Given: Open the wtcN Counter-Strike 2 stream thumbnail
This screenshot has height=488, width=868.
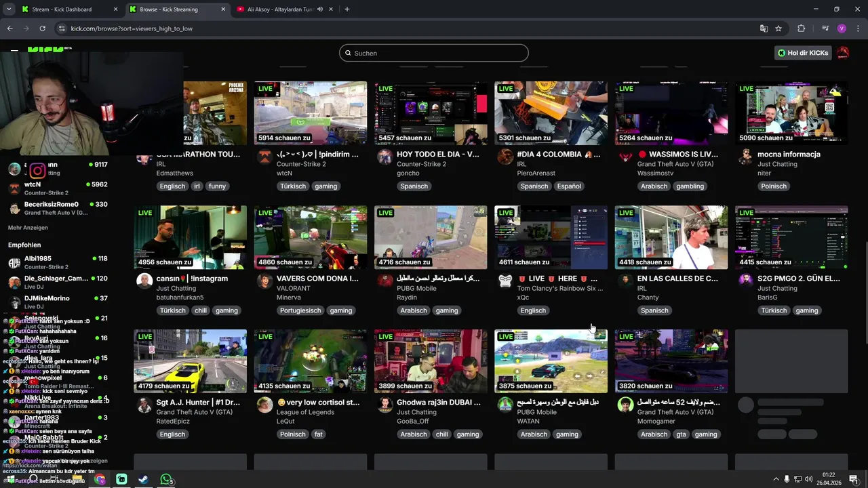Looking at the screenshot, I should coord(311,113).
